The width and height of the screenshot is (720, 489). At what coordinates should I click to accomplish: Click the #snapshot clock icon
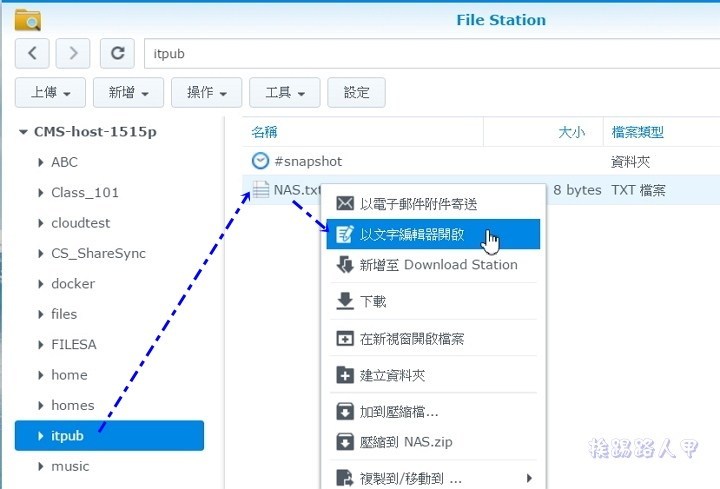tap(260, 161)
